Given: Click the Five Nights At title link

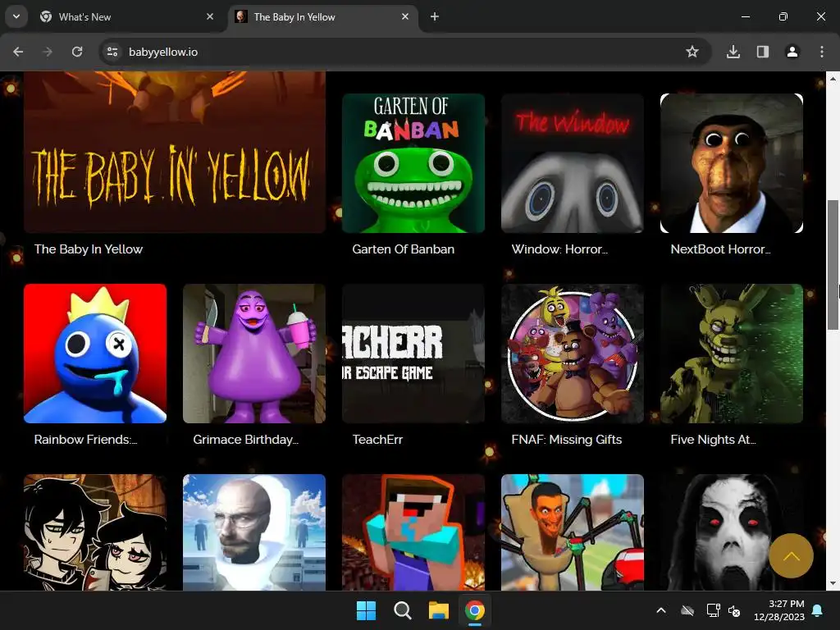Looking at the screenshot, I should [713, 440].
